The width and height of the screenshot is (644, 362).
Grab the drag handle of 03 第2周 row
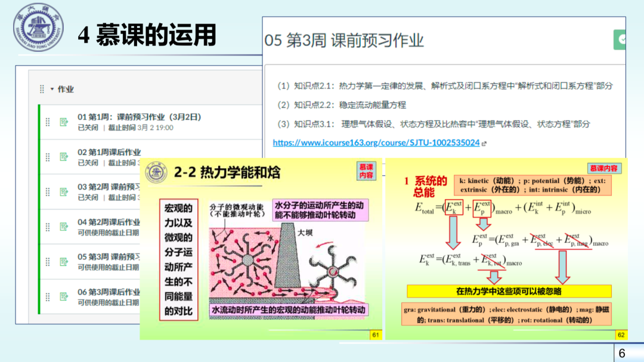[48, 192]
